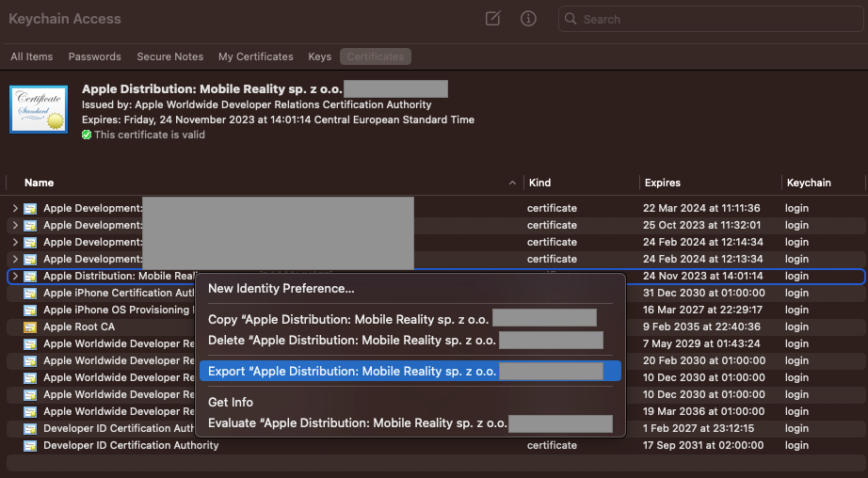
Task: Click the expiry date 1 Feb 2027 at 23:12:15
Action: (x=698, y=428)
